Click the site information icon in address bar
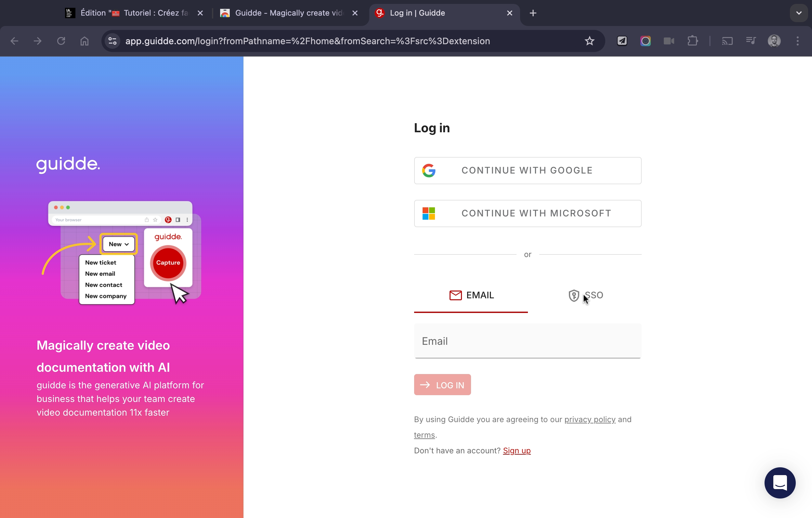This screenshot has height=518, width=812. coord(112,41)
